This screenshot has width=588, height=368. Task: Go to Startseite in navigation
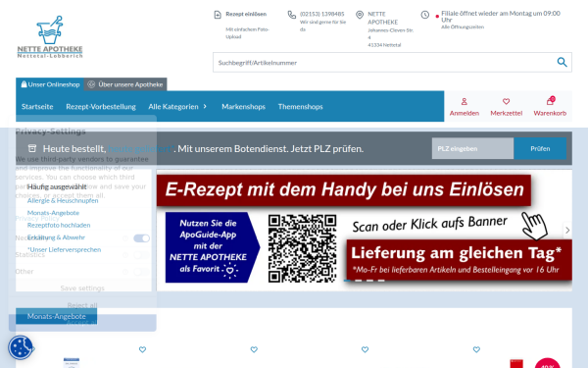(37, 107)
